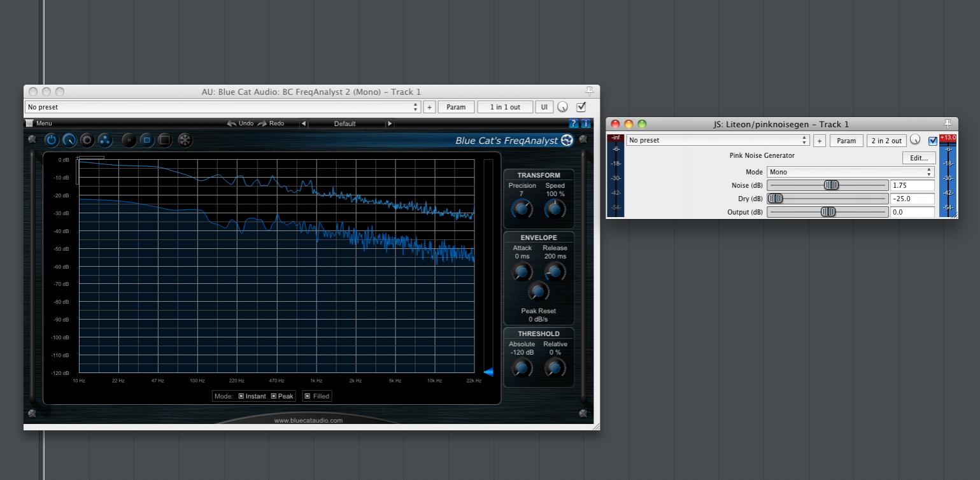Click the Absolute threshold knob
Image resolution: width=980 pixels, height=480 pixels.
[x=522, y=368]
